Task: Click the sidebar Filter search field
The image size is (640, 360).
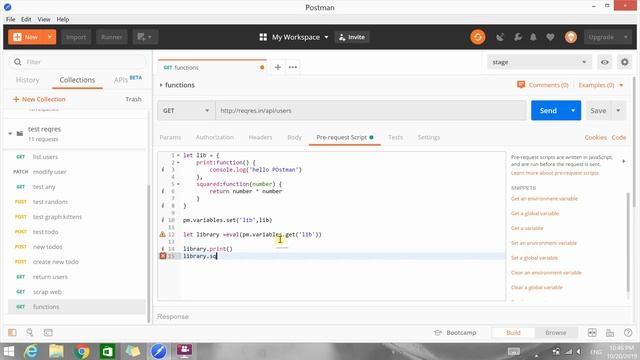Action: point(77,62)
